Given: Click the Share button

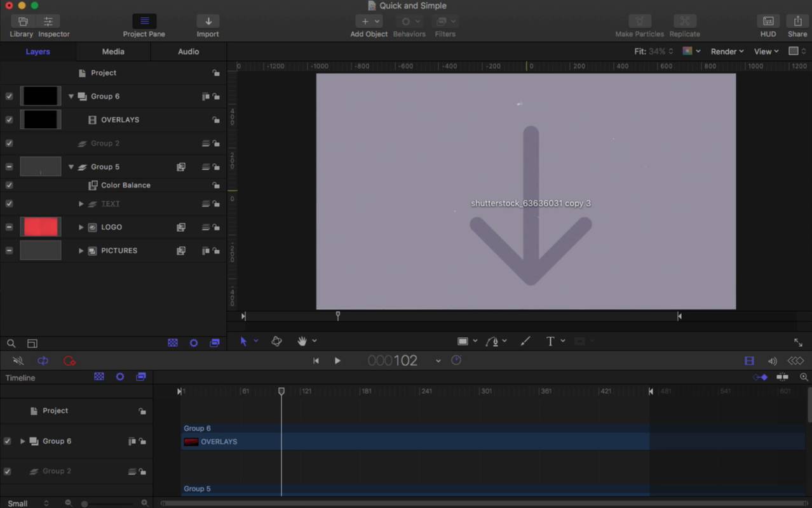Looking at the screenshot, I should tap(797, 21).
